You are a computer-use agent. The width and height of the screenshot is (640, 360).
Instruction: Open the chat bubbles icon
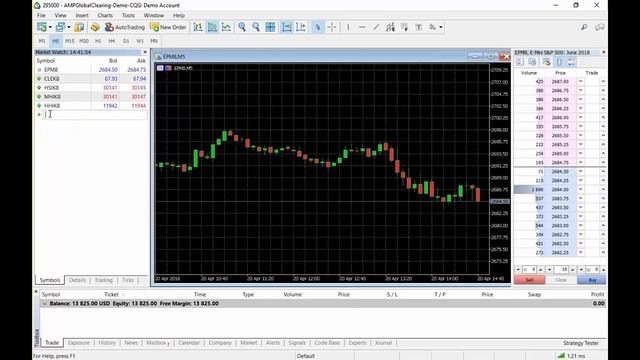600,27
